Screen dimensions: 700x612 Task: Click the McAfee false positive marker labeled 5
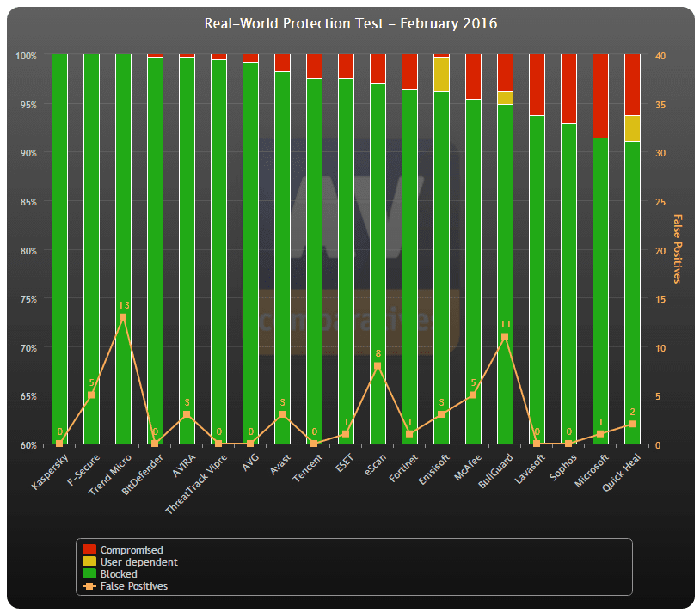(x=473, y=395)
